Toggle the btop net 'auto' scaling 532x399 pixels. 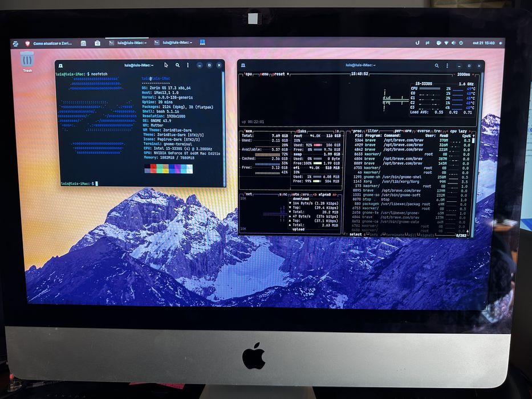[x=295, y=194]
